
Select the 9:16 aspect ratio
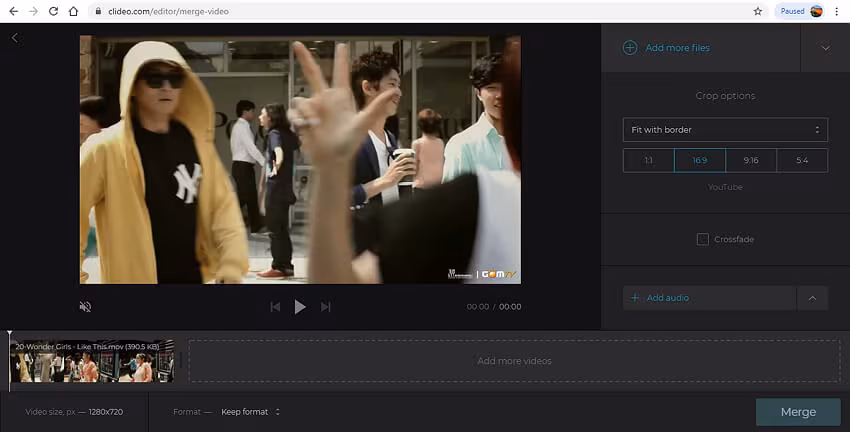point(751,160)
